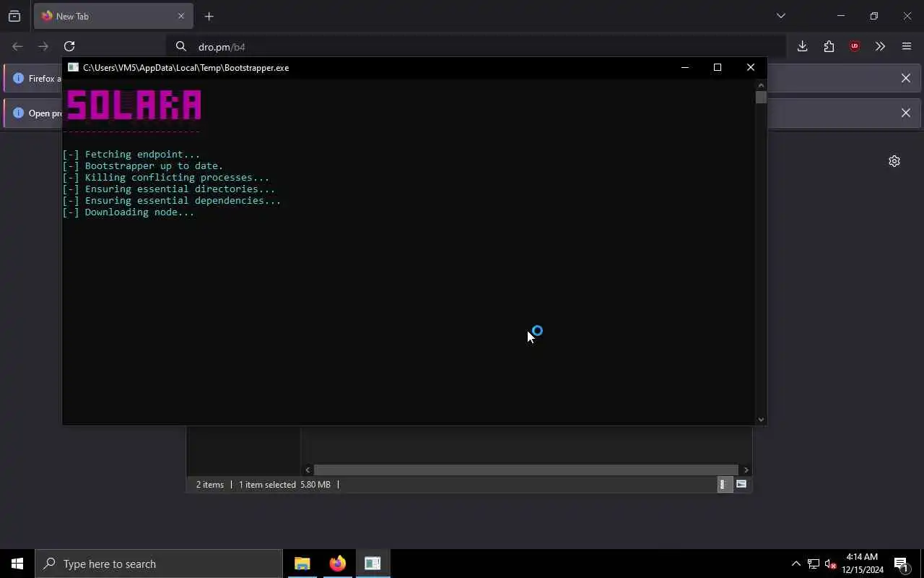Image resolution: width=924 pixels, height=578 pixels.
Task: Open the list all tabs dropdown
Action: tap(780, 16)
